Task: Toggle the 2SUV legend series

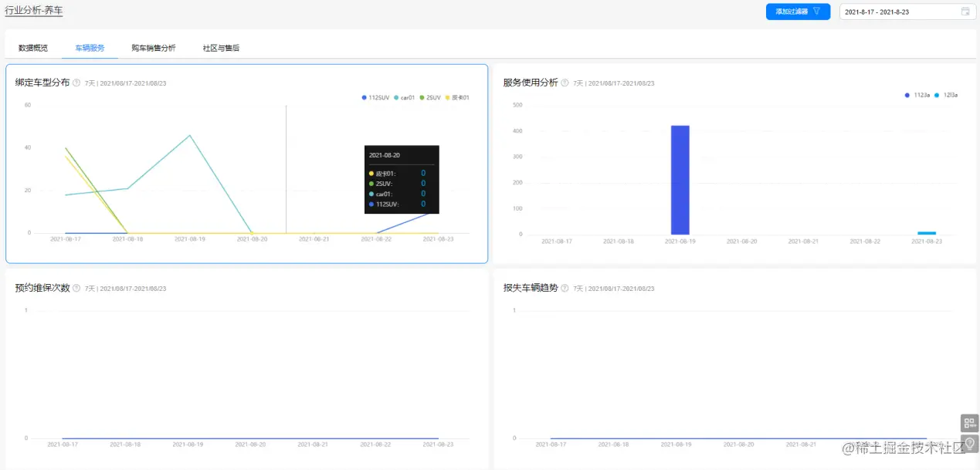Action: click(x=430, y=97)
